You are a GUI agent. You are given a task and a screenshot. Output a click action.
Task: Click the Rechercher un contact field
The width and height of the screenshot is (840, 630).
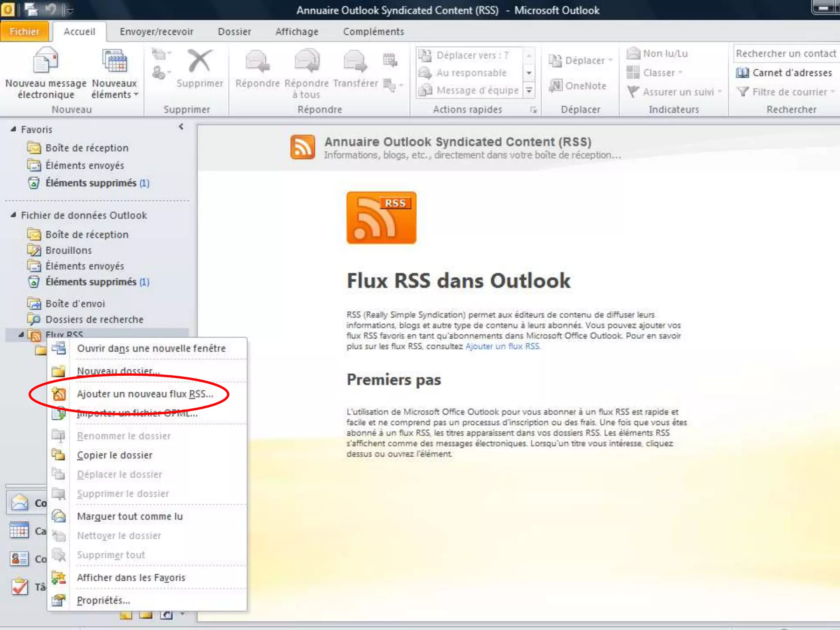[785, 54]
